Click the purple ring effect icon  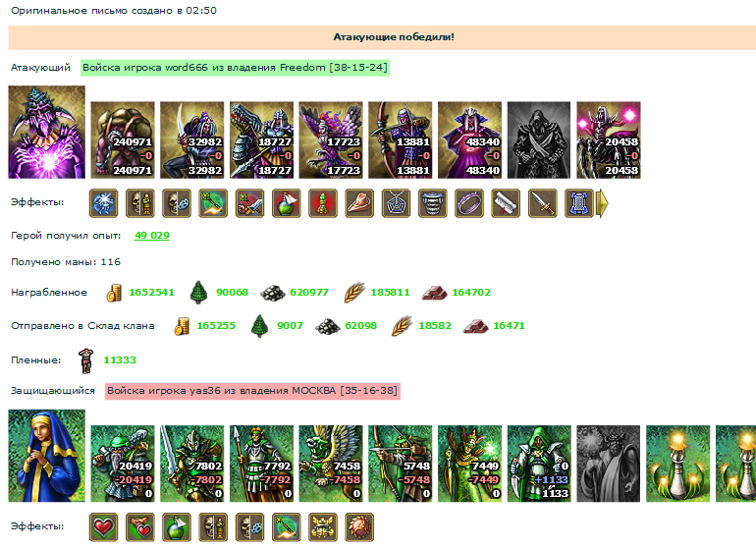[469, 203]
